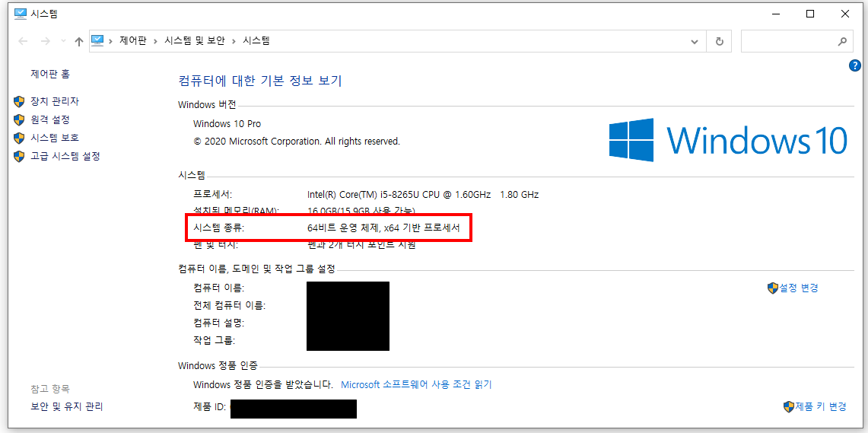Expand the chevron after 시스템 및 보안
This screenshot has width=868, height=433.
coord(234,40)
